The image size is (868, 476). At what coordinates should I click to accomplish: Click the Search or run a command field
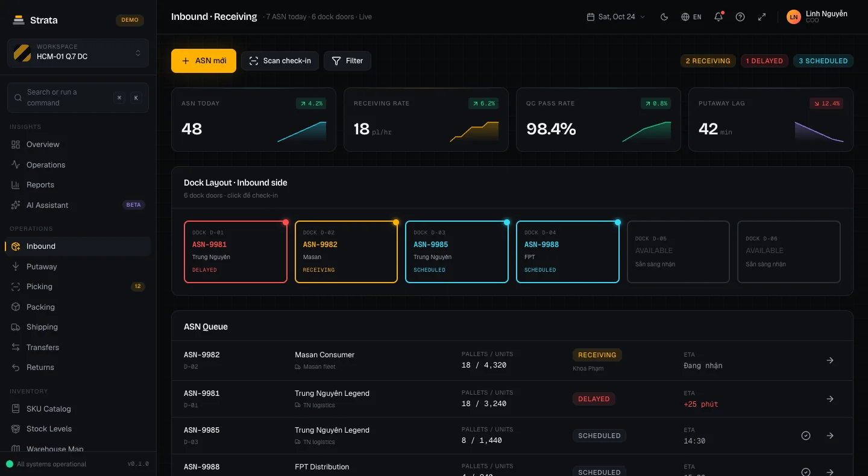pos(78,98)
